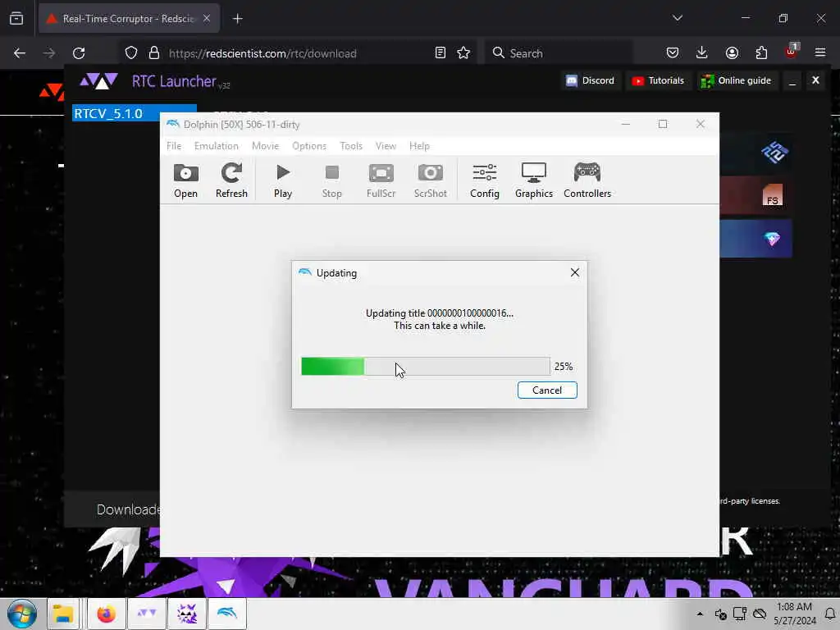The width and height of the screenshot is (840, 630).
Task: Bookmark this page with star icon
Action: click(x=463, y=53)
